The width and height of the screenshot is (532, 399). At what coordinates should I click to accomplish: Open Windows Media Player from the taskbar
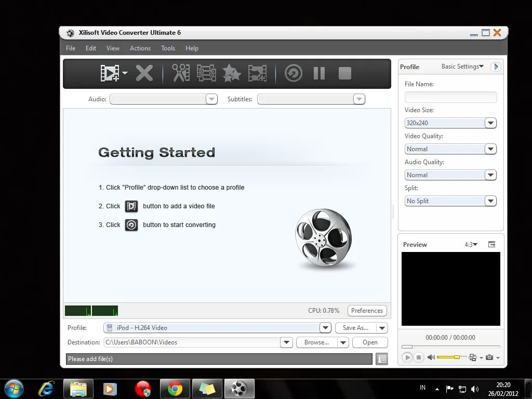click(110, 389)
